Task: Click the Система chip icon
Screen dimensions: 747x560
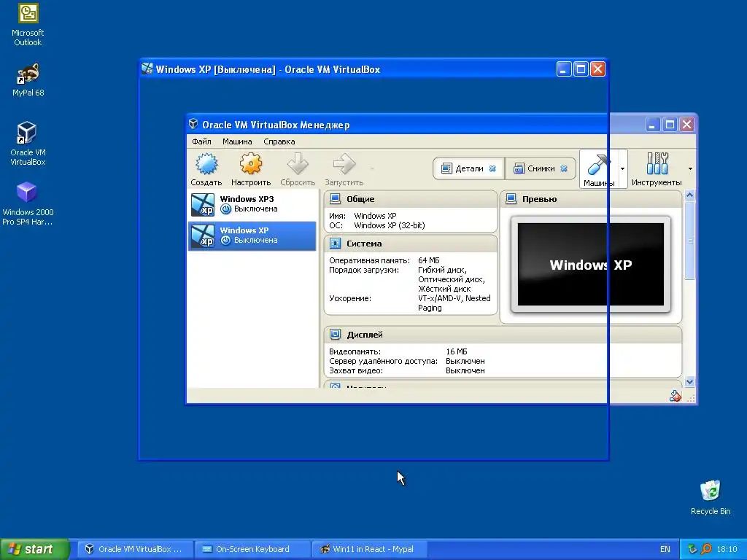Action: pos(335,244)
